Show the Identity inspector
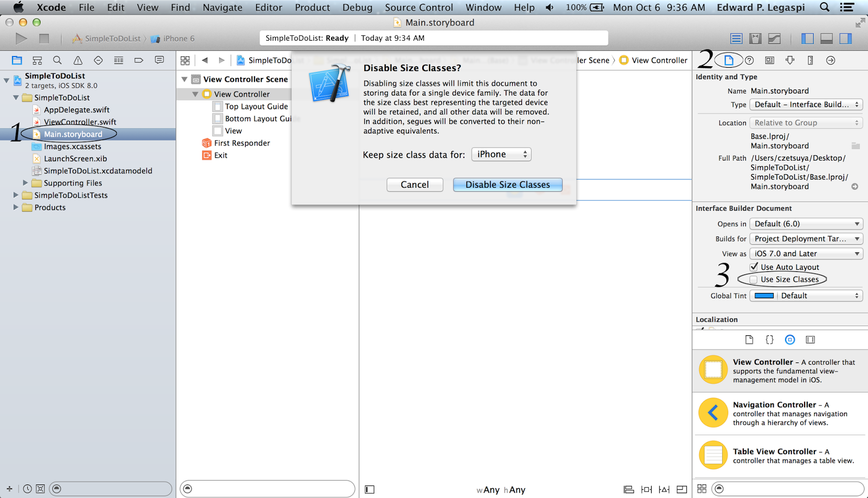Viewport: 868px width, 498px height. (769, 60)
